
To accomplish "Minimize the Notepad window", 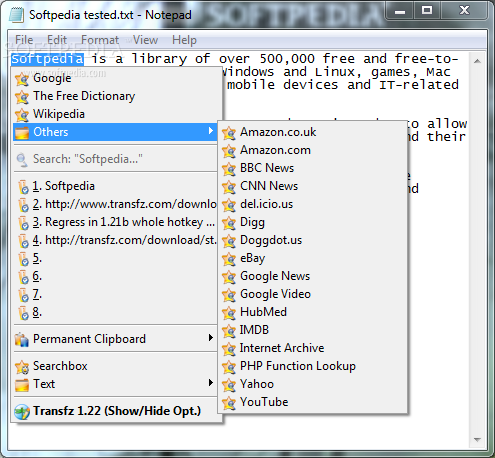I will [x=400, y=12].
